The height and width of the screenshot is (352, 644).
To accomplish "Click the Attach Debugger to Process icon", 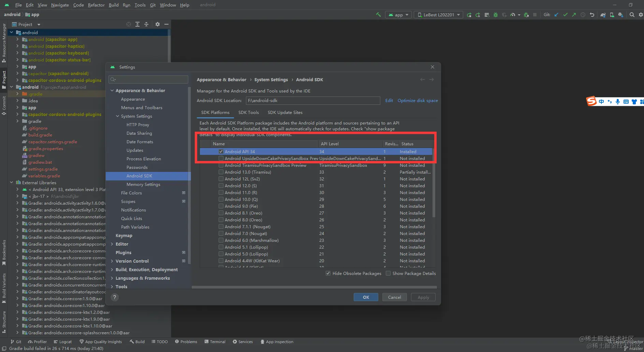I will coord(526,15).
